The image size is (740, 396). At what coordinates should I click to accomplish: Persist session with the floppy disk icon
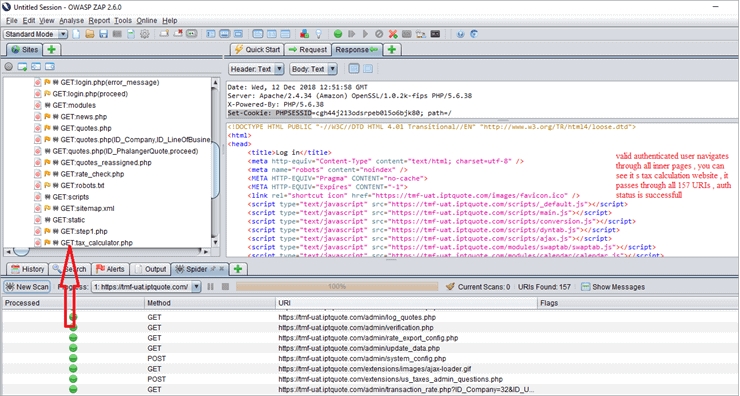pos(103,34)
